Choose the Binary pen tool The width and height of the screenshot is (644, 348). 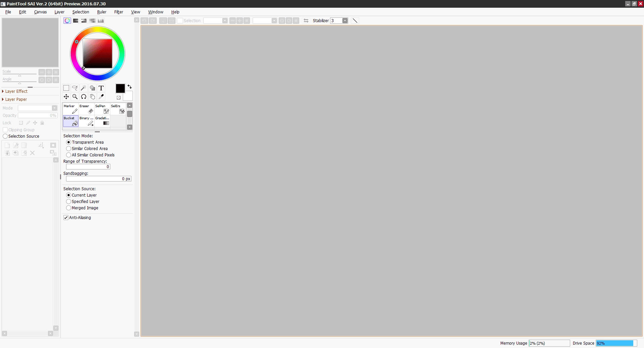[87, 121]
